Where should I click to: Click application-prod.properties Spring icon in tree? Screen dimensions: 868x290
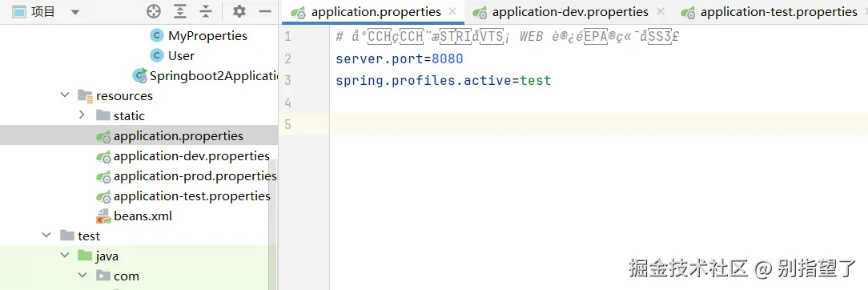103,176
